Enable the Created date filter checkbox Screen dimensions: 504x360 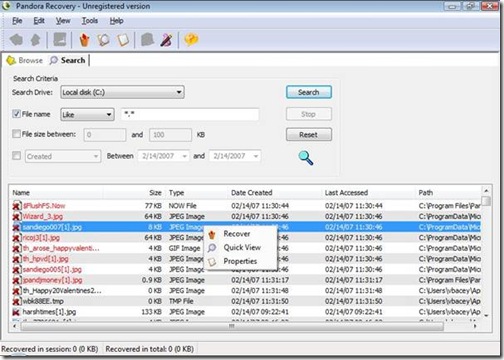pyautogui.click(x=16, y=155)
